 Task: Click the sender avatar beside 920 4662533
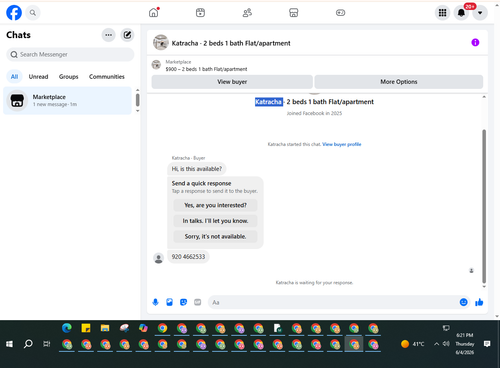(159, 258)
